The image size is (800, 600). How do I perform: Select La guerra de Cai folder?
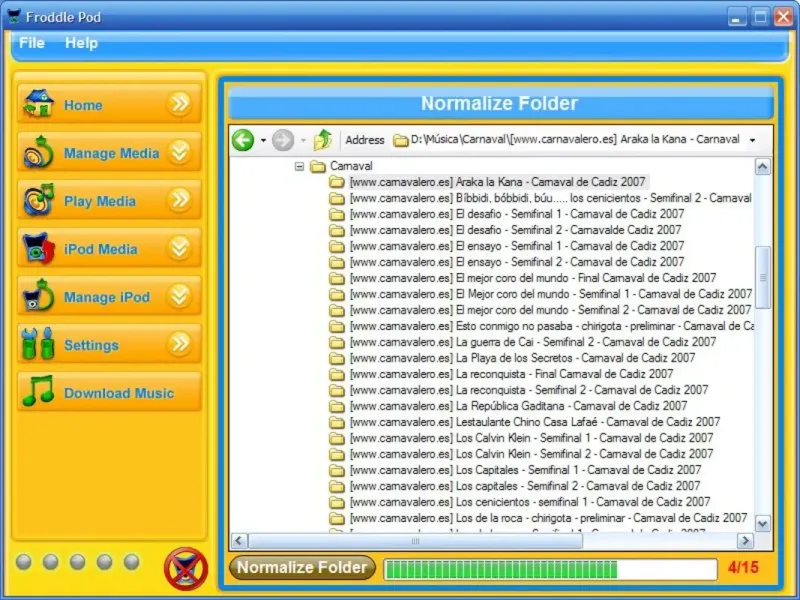click(x=533, y=342)
